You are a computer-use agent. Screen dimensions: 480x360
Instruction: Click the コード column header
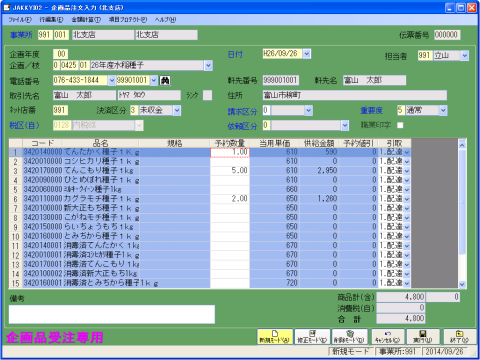pos(43,143)
